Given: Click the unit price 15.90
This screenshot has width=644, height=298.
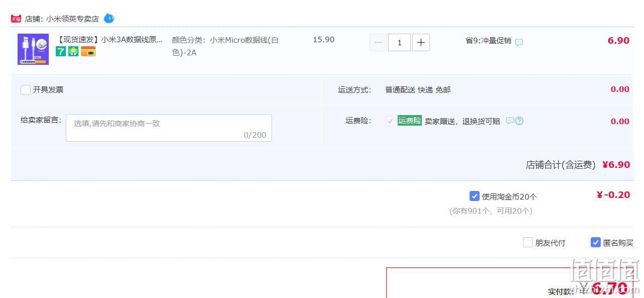Looking at the screenshot, I should coord(324,40).
